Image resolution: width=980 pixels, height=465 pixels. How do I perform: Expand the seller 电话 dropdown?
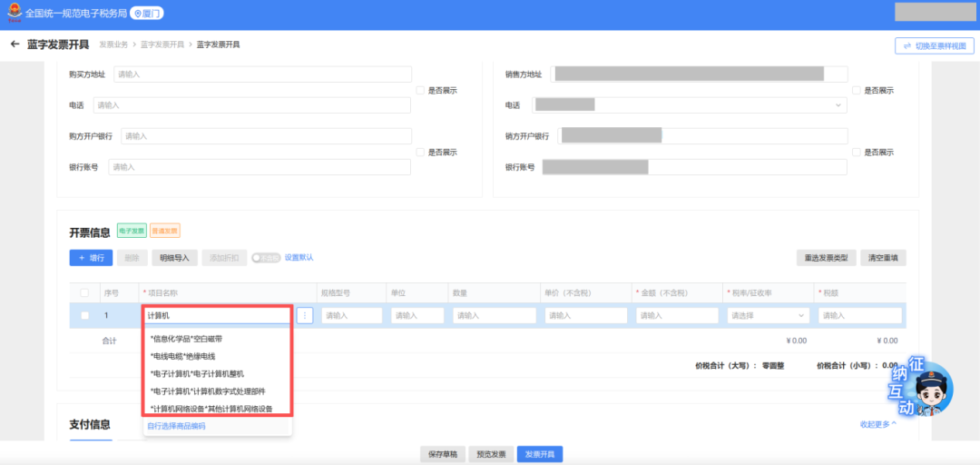[838, 105]
